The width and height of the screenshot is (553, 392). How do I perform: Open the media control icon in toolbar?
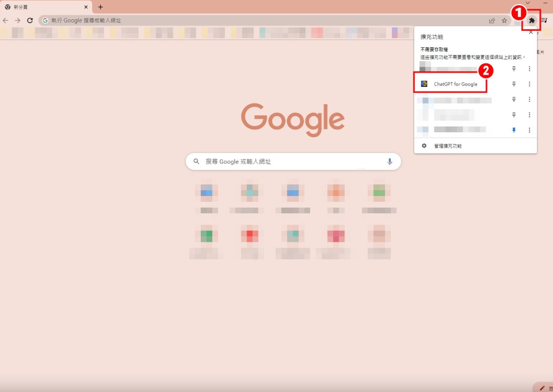coord(544,20)
